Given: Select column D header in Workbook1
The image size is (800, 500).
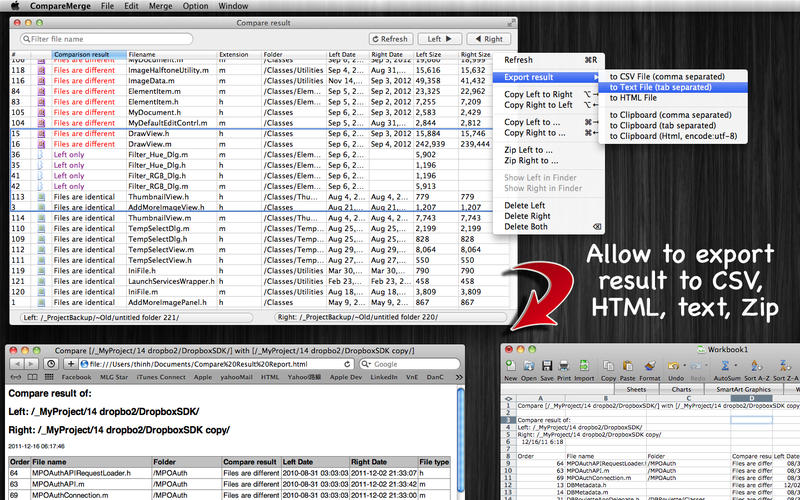Looking at the screenshot, I should (x=751, y=398).
